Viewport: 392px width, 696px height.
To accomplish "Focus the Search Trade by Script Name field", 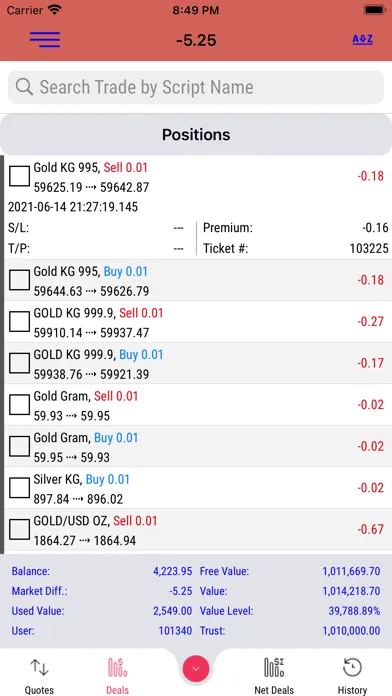I will 196,87.
